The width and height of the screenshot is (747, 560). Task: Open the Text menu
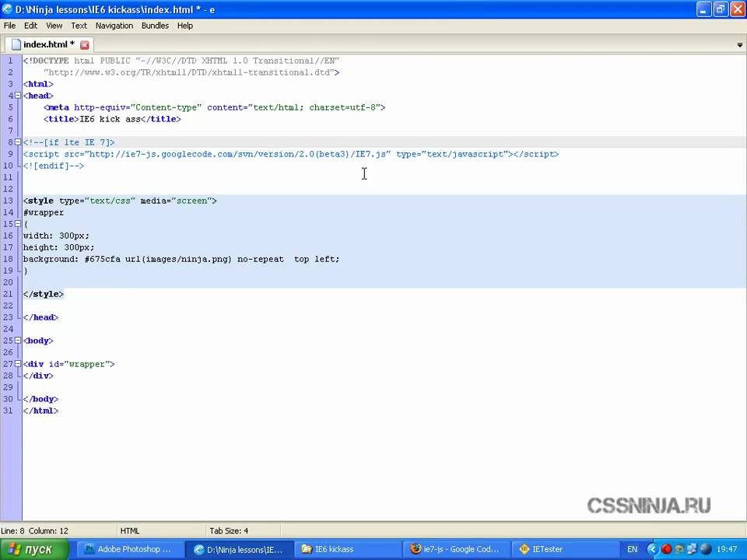79,26
